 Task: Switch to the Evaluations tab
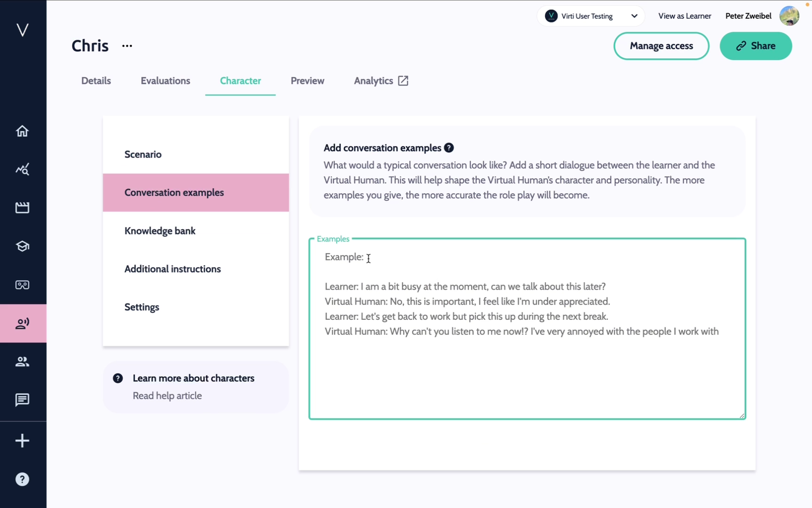click(x=165, y=81)
